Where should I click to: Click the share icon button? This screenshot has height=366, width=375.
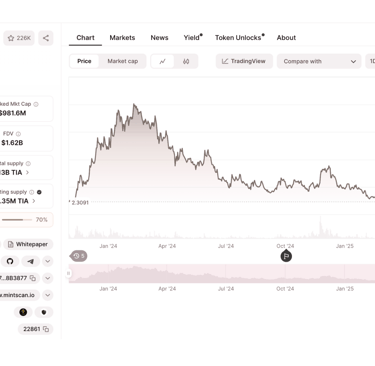[46, 38]
